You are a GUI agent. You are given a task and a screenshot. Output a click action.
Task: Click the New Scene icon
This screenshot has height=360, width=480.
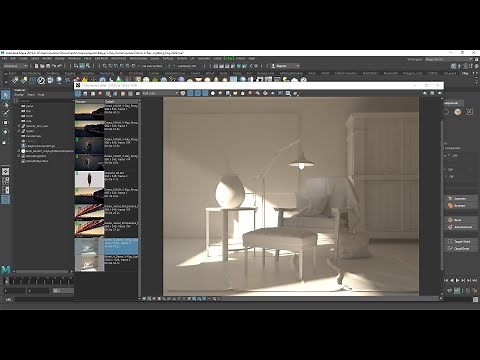pyautogui.click(x=37, y=66)
